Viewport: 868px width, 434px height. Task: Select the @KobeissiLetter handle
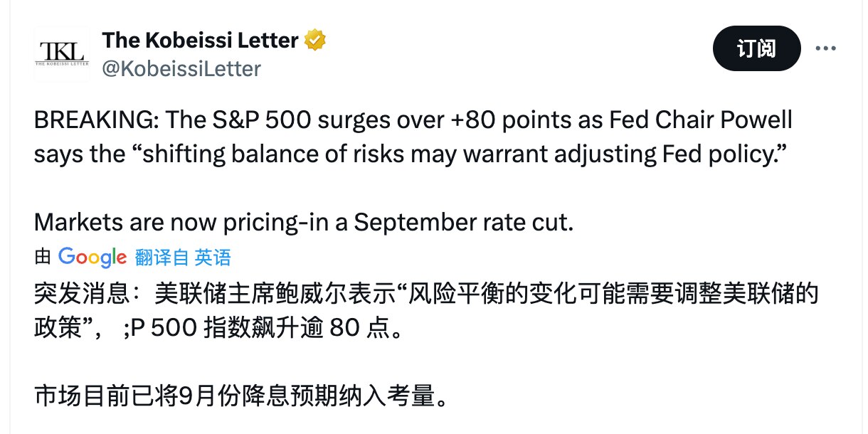(184, 67)
